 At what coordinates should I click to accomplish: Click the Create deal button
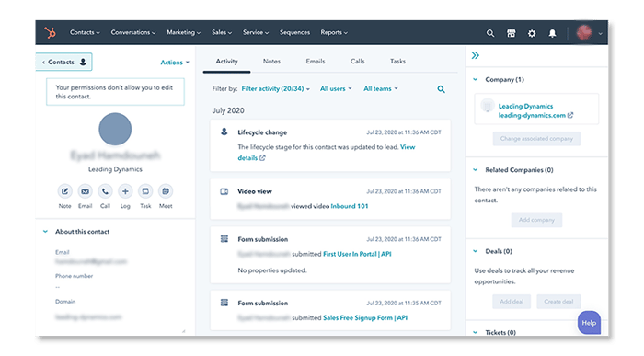pyautogui.click(x=558, y=302)
